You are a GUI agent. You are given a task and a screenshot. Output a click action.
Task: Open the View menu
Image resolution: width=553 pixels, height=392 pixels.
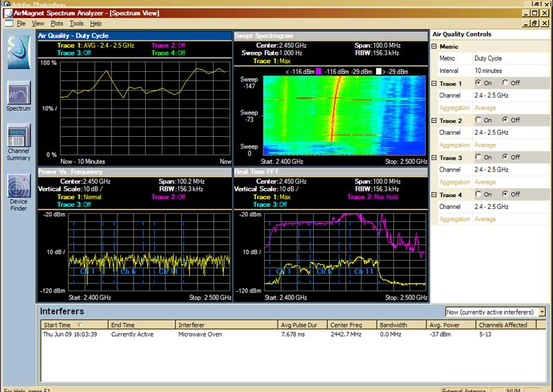[38, 24]
